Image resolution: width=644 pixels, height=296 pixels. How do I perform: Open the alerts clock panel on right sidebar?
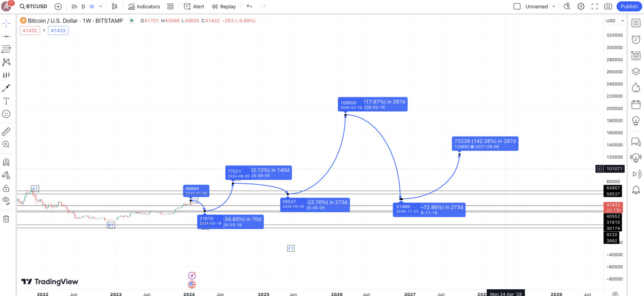pyautogui.click(x=636, y=39)
